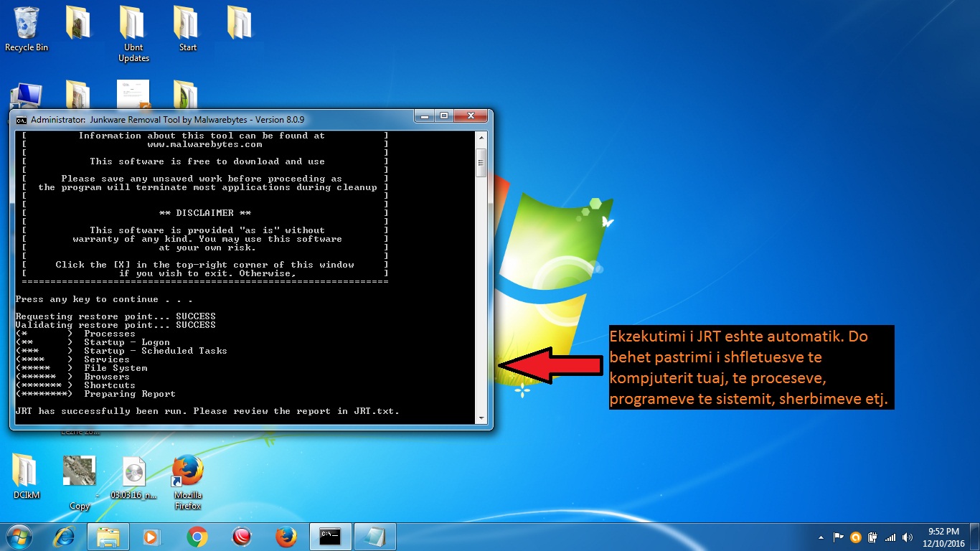Open the Notepad taskbar button

coord(374,537)
